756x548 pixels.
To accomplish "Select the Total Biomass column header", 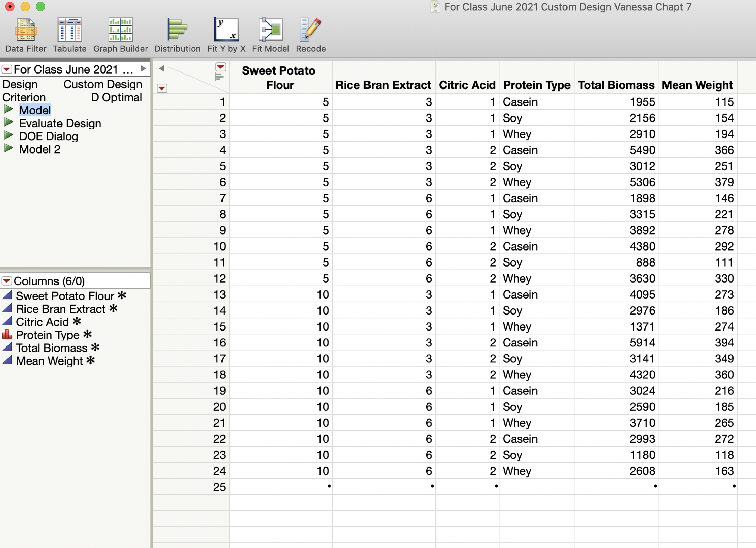I will [x=617, y=77].
